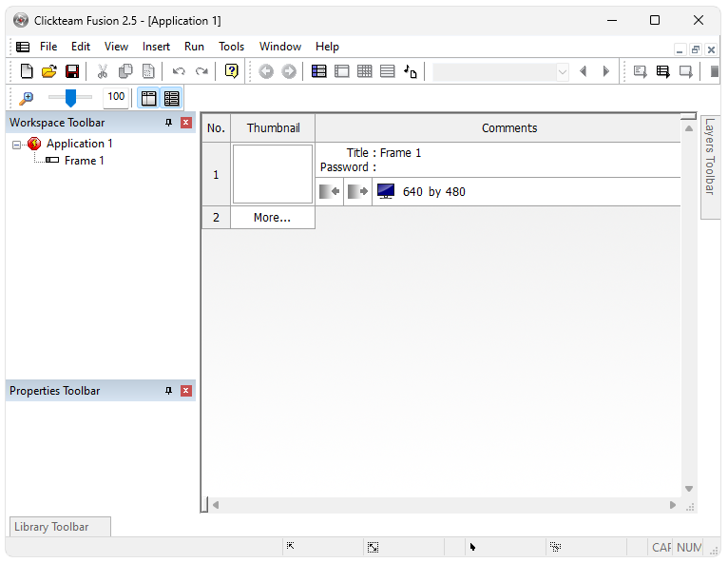Click the Run Application icon

(663, 71)
